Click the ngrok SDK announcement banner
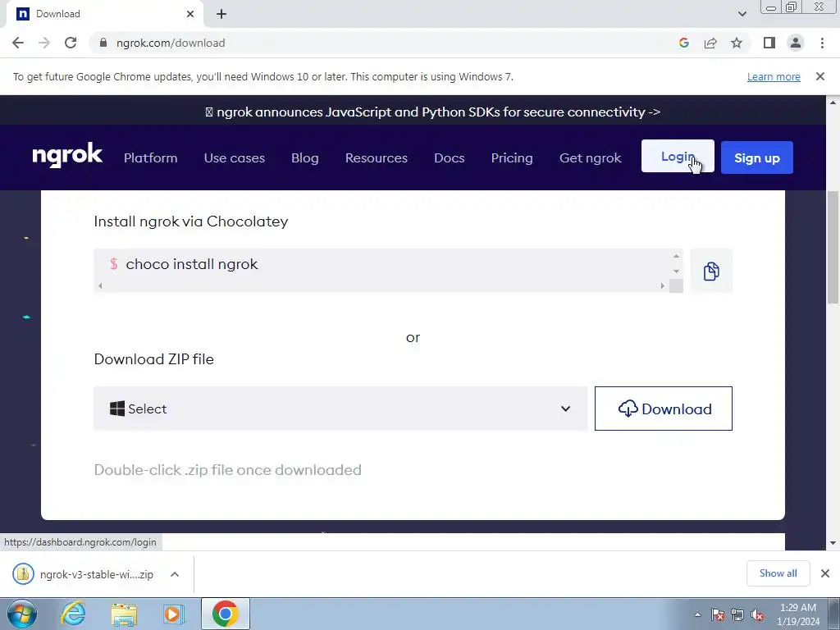Image resolution: width=840 pixels, height=630 pixels. [x=433, y=112]
